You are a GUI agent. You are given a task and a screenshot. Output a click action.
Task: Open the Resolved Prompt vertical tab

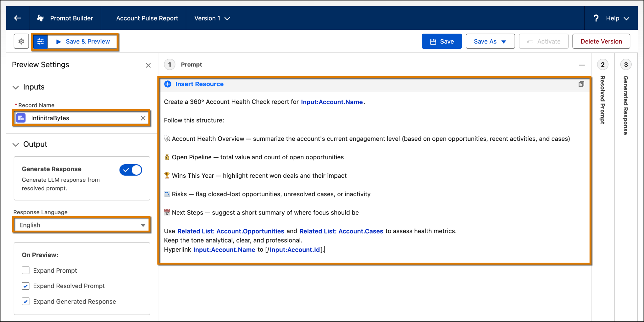point(602,100)
